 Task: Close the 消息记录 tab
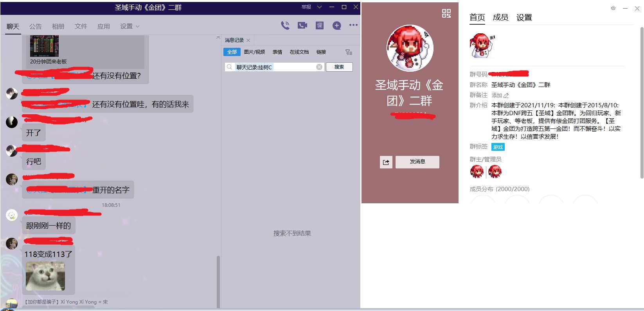[248, 40]
